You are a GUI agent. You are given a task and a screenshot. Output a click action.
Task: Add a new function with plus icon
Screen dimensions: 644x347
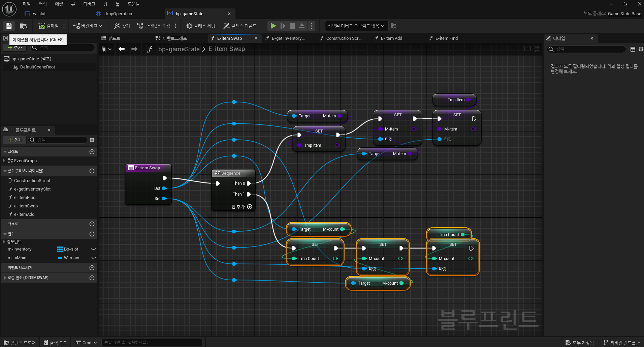[x=92, y=171]
